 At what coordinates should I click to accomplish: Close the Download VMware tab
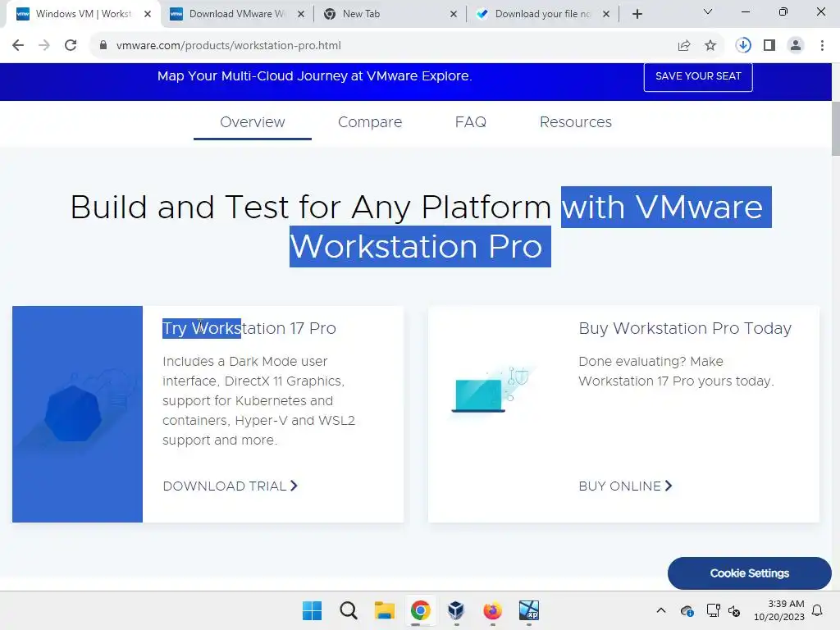[301, 14]
